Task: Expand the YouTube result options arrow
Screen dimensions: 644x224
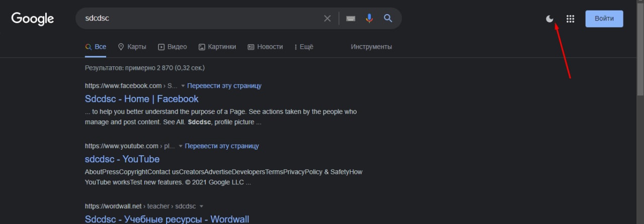Action: click(181, 146)
